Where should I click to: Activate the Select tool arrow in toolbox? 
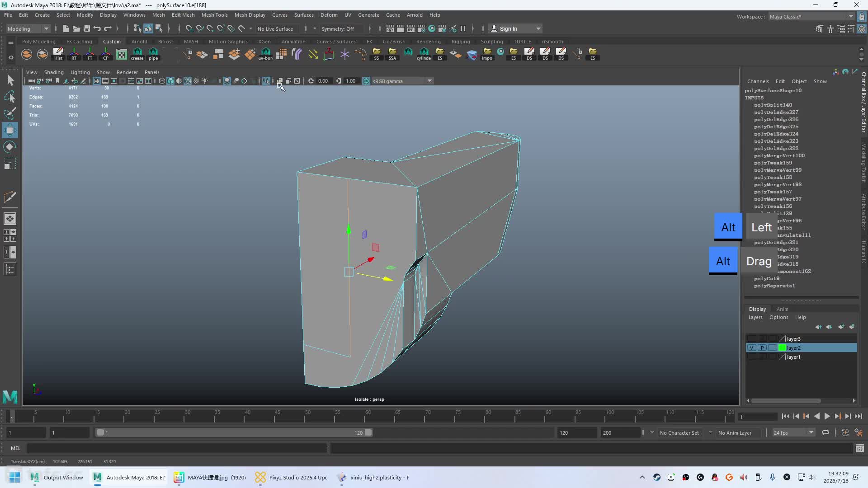tap(10, 80)
